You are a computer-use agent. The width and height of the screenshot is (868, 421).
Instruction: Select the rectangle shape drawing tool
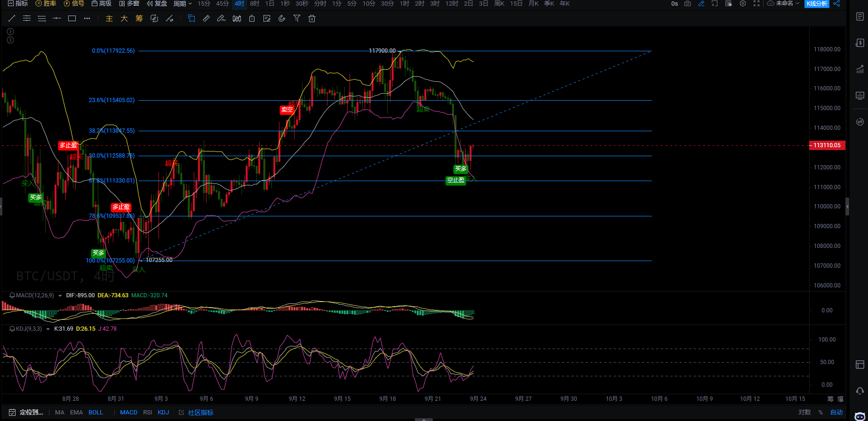coord(72,18)
